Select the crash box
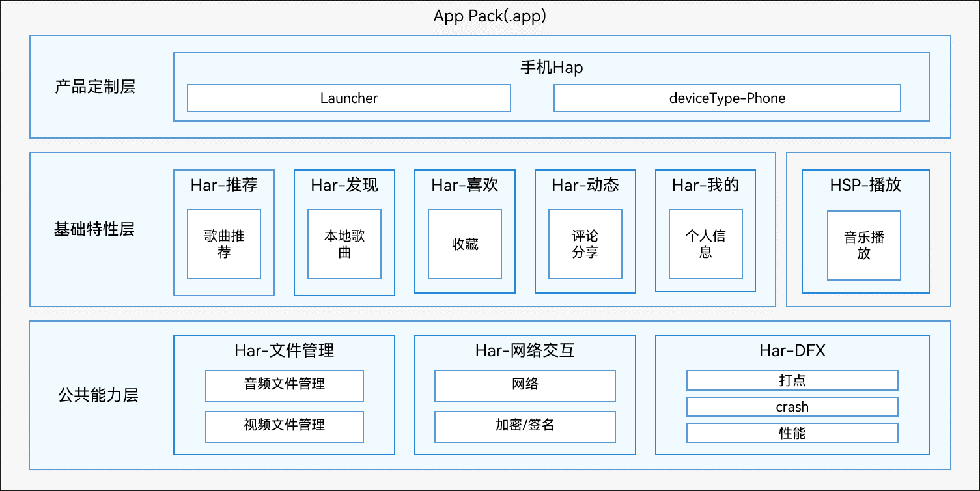 tap(792, 407)
